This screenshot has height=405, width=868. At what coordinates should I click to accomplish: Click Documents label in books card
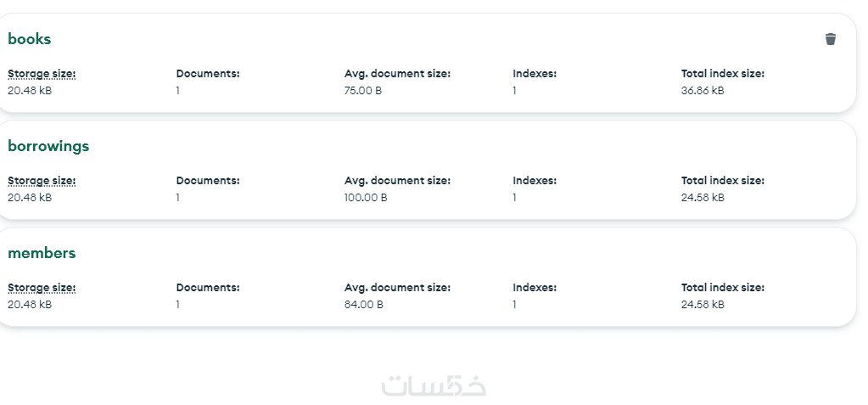pyautogui.click(x=208, y=74)
